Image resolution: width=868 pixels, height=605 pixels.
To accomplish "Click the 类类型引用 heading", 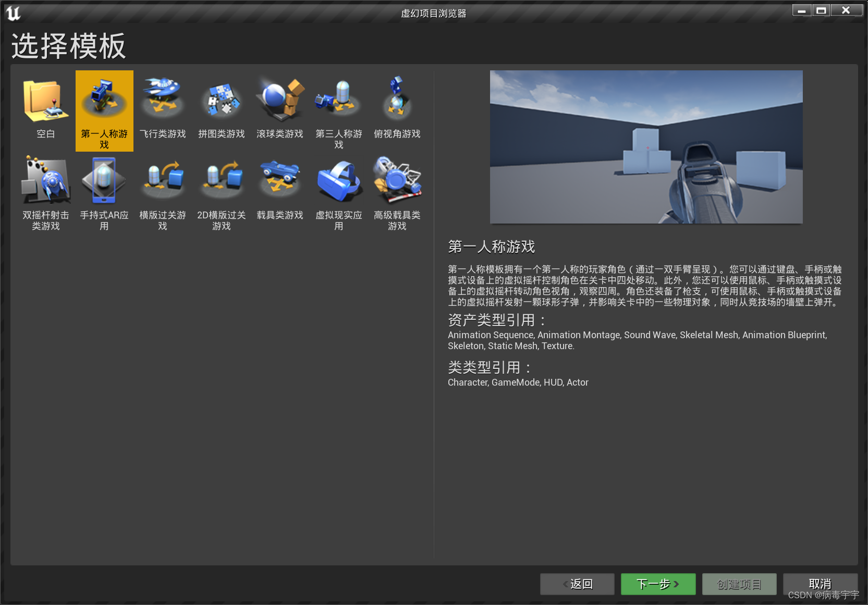I will [490, 367].
